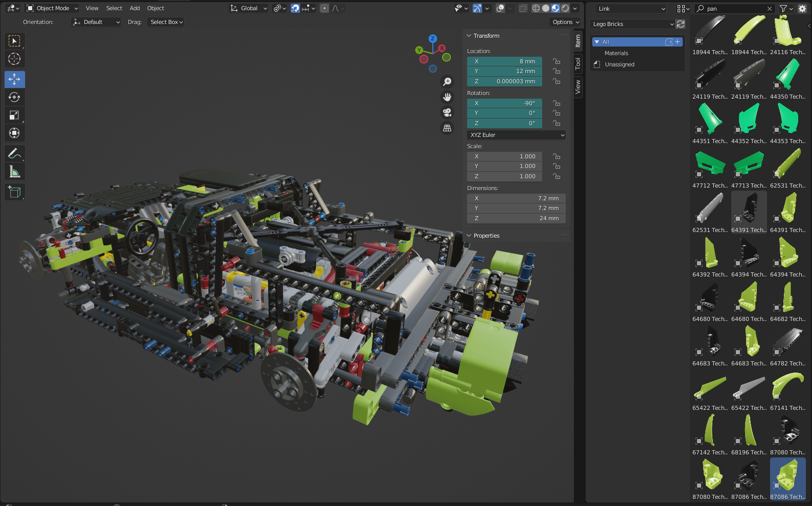Image resolution: width=812 pixels, height=506 pixels.
Task: Click the Rotation X field
Action: tap(504, 103)
